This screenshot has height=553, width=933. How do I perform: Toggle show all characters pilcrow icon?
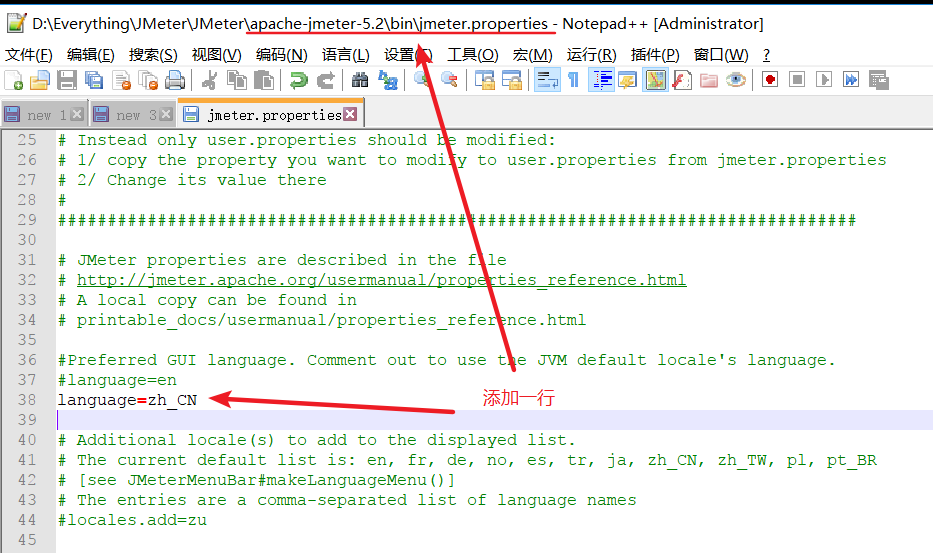574,80
